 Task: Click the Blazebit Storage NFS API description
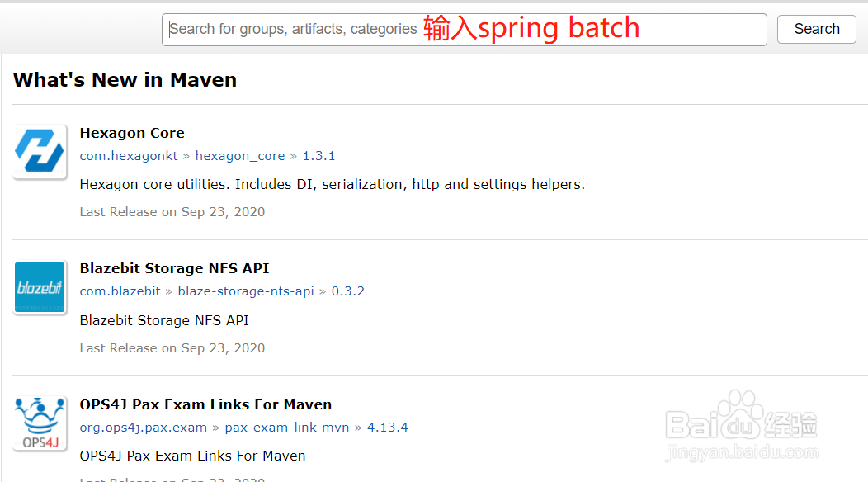tap(164, 321)
